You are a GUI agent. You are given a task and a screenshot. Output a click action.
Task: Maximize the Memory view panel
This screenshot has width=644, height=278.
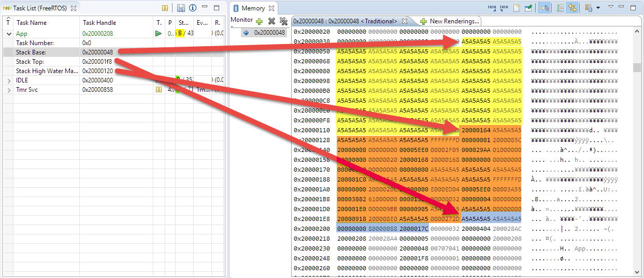pyautogui.click(x=633, y=7)
